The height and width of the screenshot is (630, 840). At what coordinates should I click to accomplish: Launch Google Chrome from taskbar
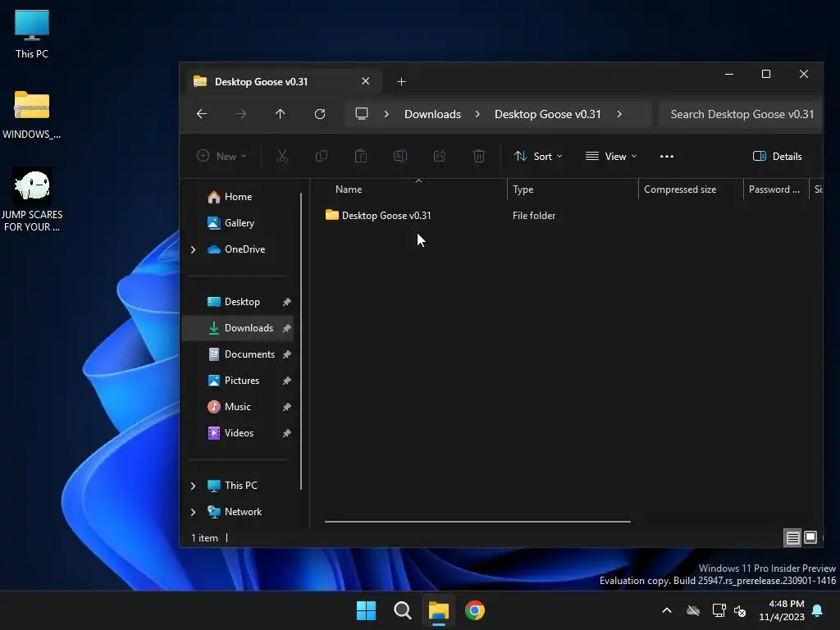(x=475, y=610)
